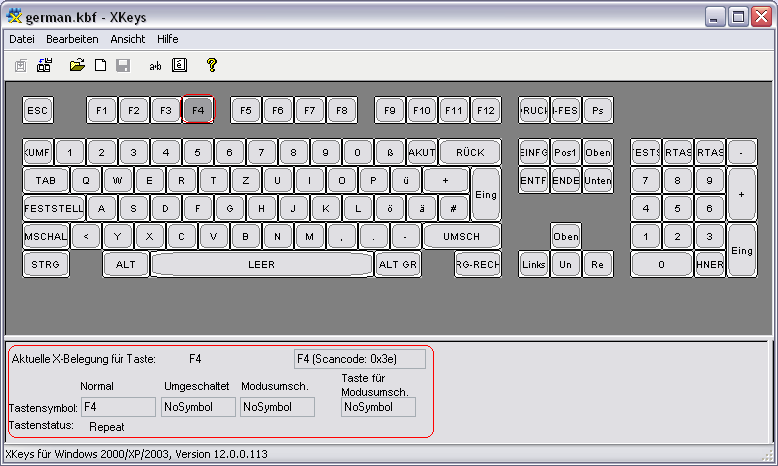The height and width of the screenshot is (466, 778).
Task: Open the Ansicht menu
Action: pos(128,39)
